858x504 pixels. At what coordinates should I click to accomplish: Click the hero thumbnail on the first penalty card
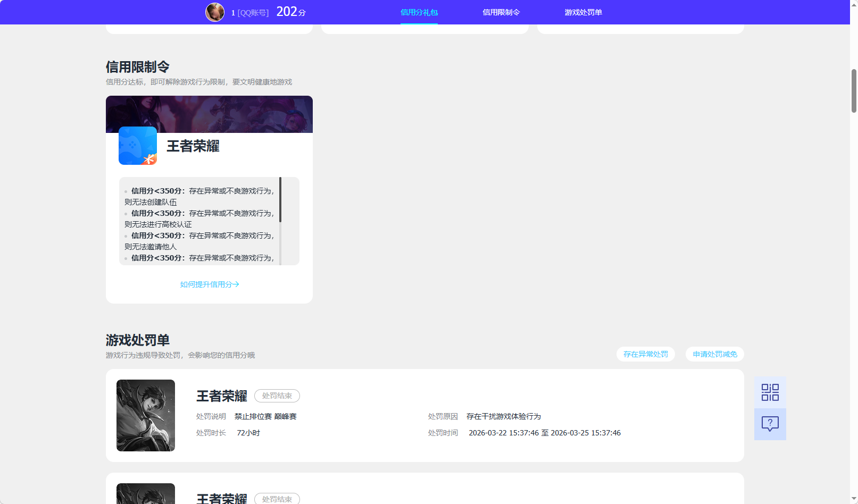[x=145, y=415]
